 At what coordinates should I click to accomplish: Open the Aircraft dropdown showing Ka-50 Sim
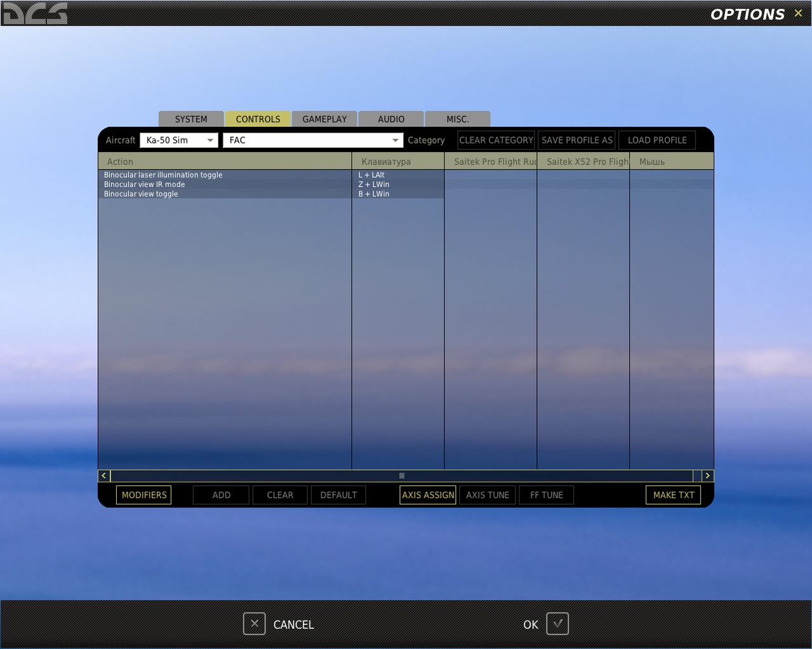tap(179, 140)
